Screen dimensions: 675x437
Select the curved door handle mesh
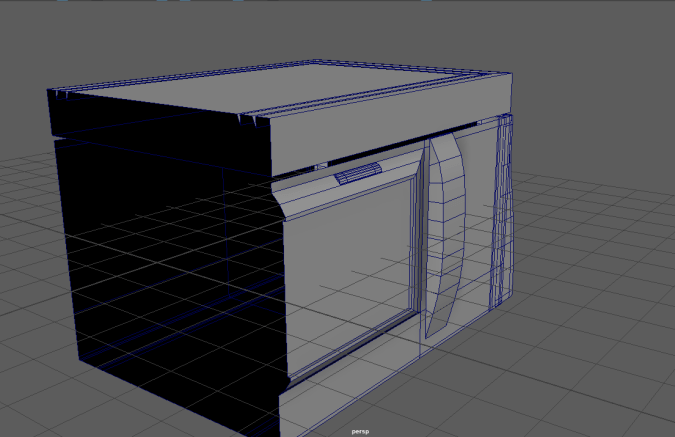coord(446,230)
